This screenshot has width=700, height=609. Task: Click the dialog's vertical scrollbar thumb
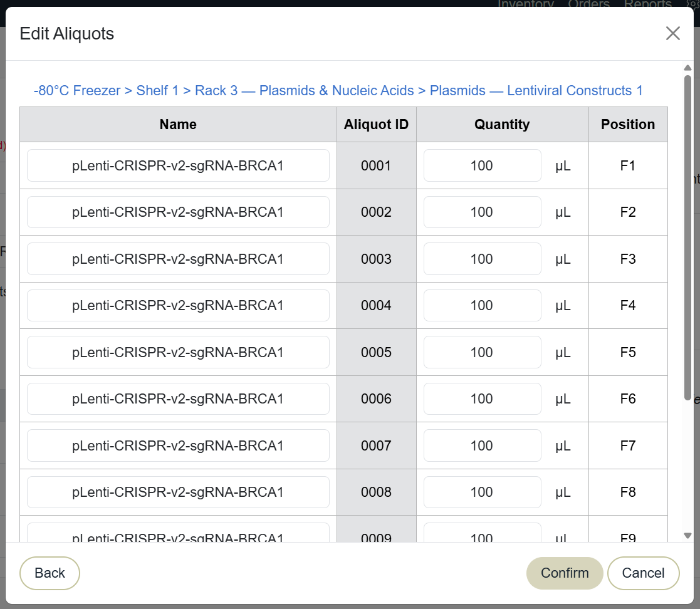tap(687, 237)
